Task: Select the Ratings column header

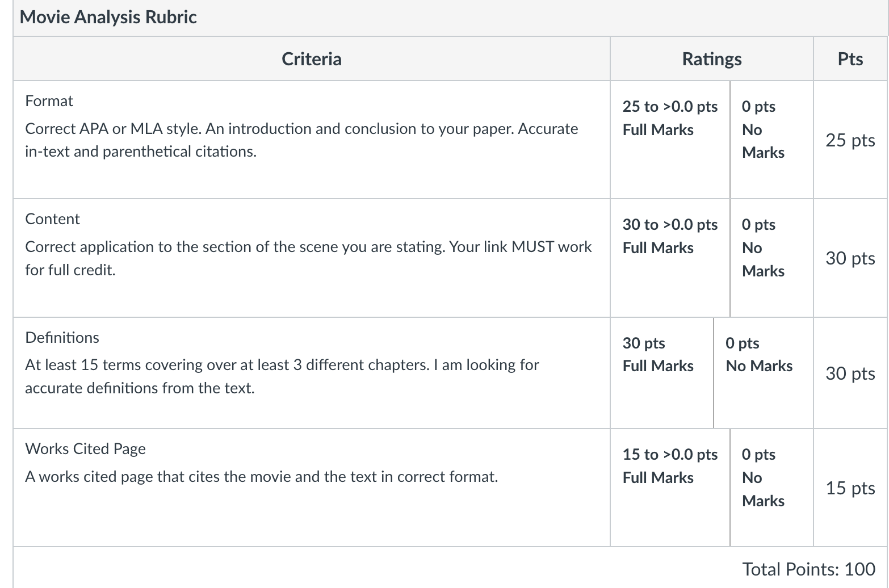Action: point(712,59)
